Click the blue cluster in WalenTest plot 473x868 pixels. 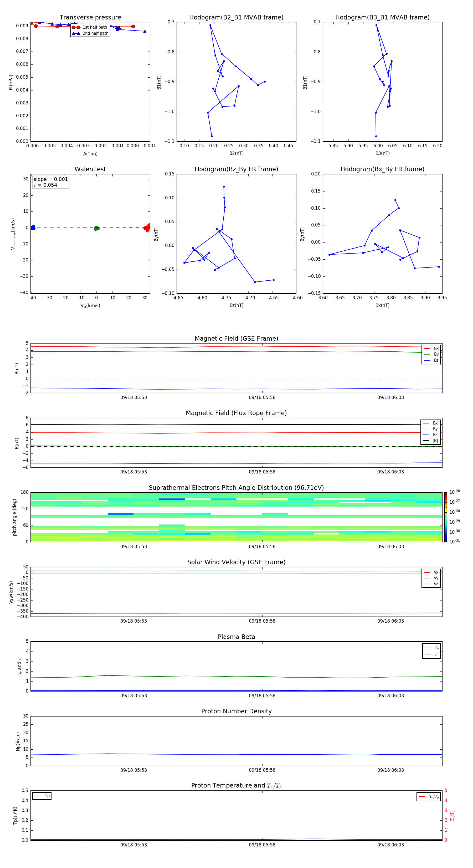(x=33, y=228)
